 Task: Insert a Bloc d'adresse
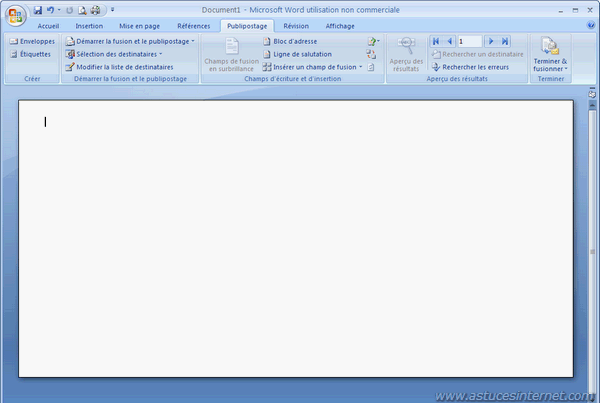290,41
